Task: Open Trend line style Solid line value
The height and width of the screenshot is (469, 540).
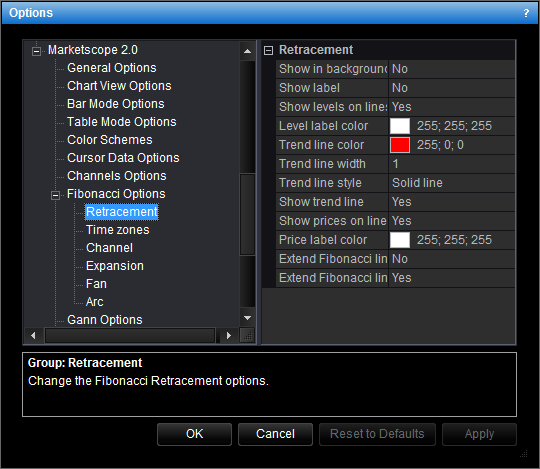Action: tap(452, 183)
